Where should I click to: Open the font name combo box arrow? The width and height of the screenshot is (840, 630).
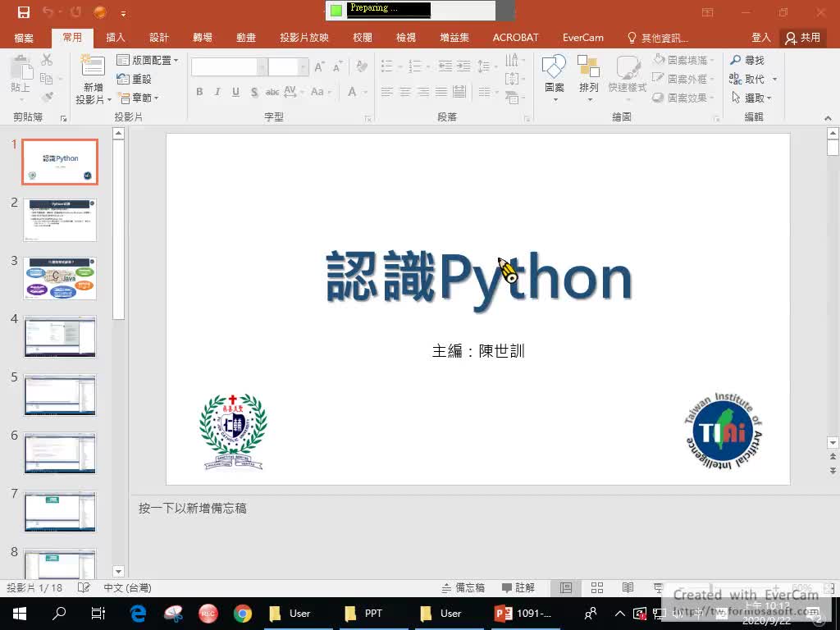[262, 67]
